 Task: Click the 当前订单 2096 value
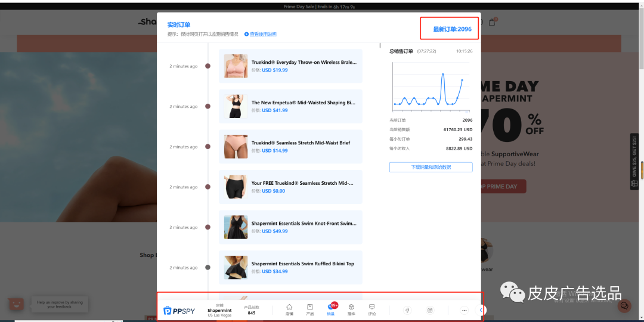467,120
